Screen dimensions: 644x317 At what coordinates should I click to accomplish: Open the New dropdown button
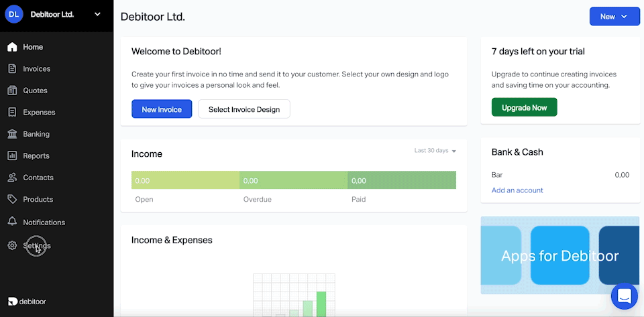[x=614, y=16]
